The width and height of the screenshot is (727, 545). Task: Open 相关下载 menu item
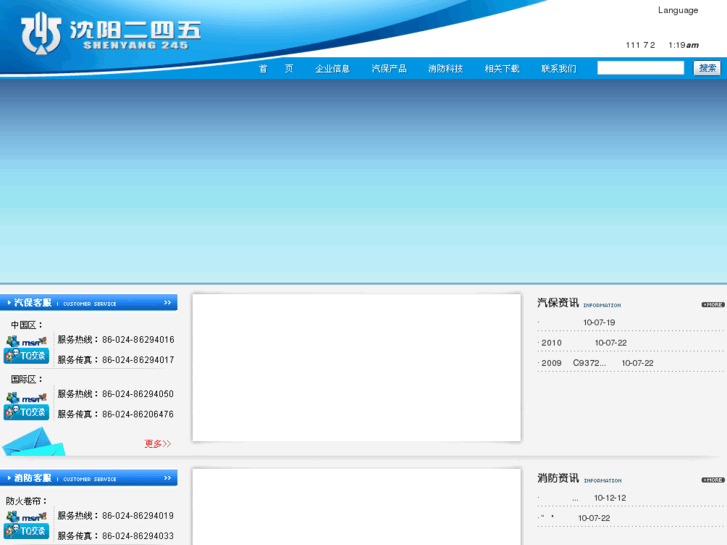point(502,69)
